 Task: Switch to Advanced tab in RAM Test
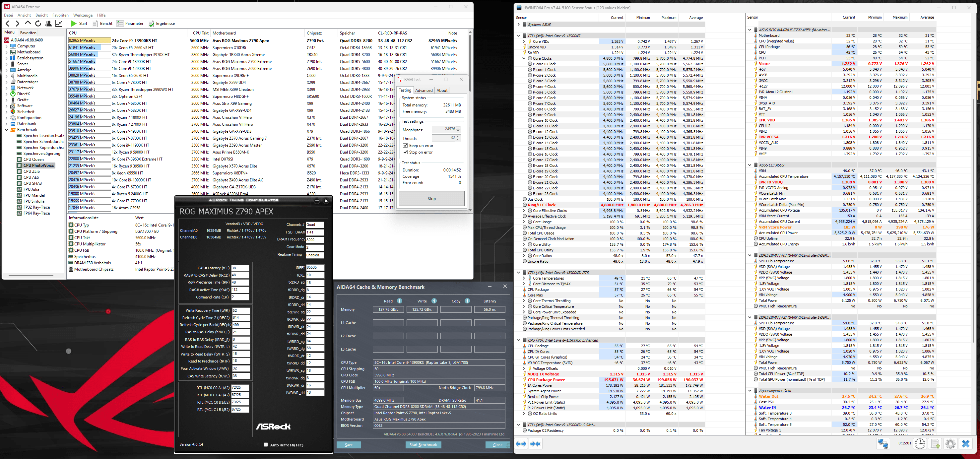tap(424, 91)
